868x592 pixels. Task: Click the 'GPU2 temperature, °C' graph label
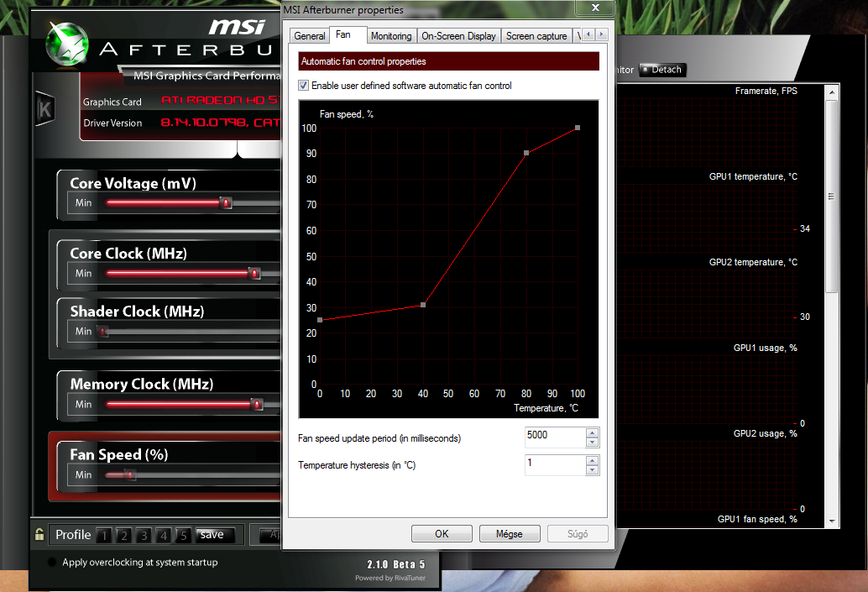click(x=753, y=262)
